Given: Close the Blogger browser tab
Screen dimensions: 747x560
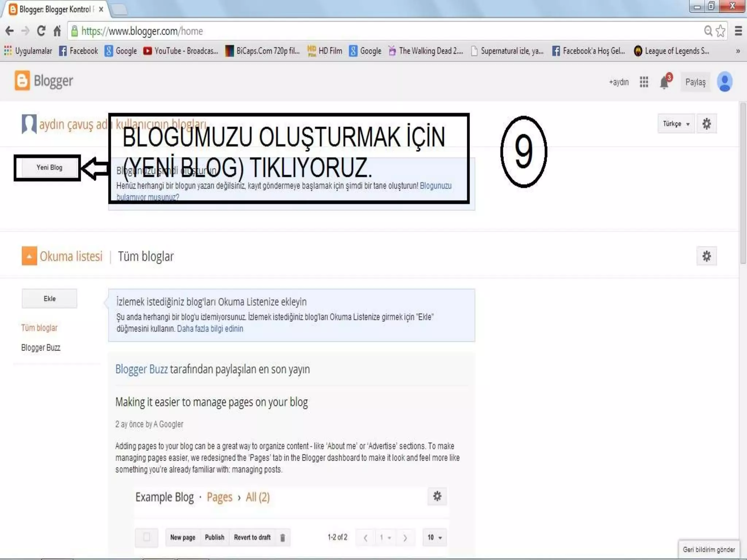Looking at the screenshot, I should [x=101, y=9].
